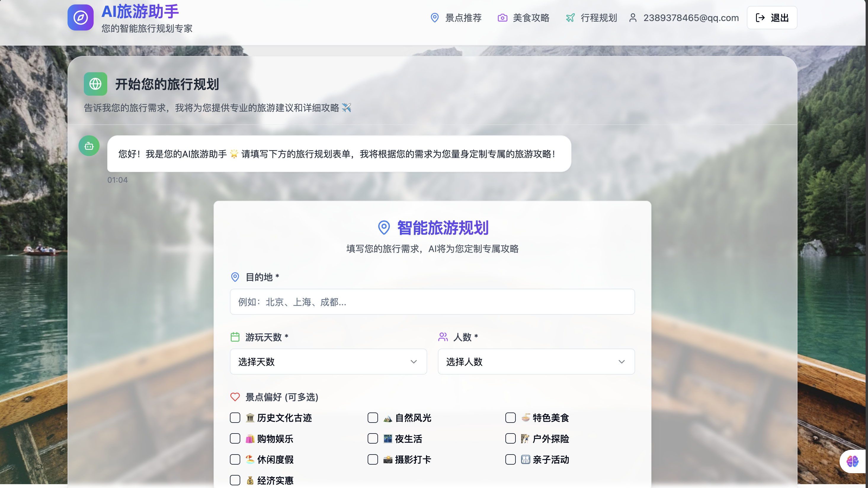Screen dimensions: 868x488
Task: Click the 开始您的旅行规划 heading text
Action: click(x=167, y=84)
